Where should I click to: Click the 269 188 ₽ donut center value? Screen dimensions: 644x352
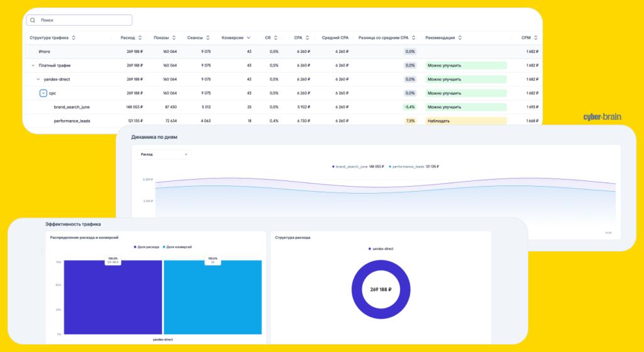click(x=380, y=289)
